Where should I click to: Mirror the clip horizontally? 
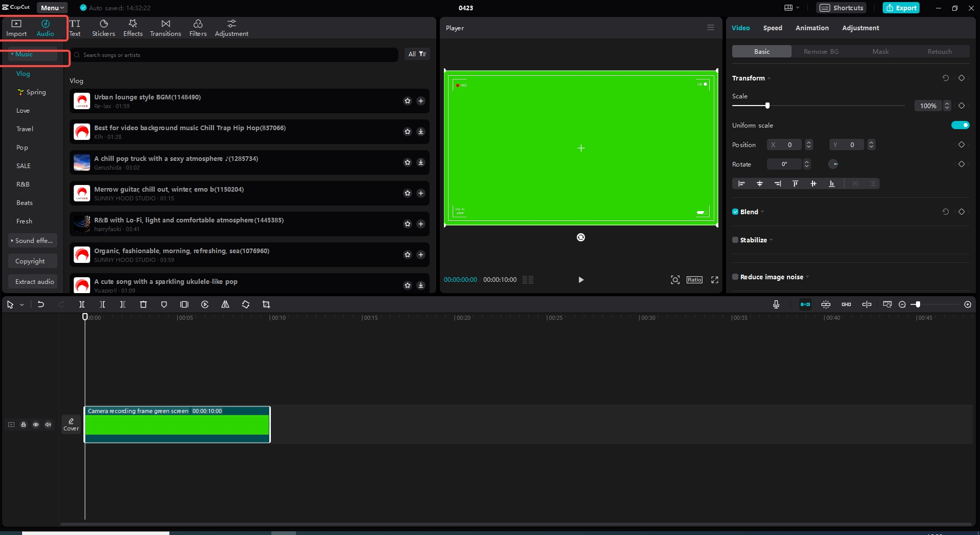click(225, 304)
